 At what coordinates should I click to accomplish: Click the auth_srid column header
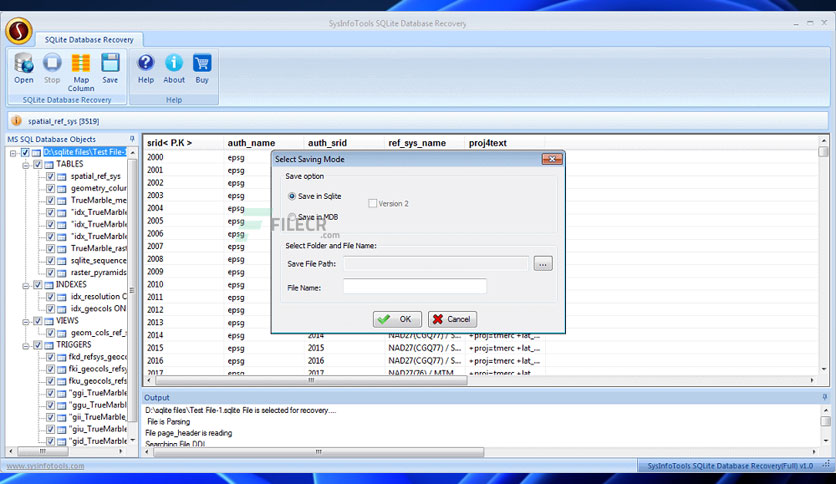pos(344,143)
